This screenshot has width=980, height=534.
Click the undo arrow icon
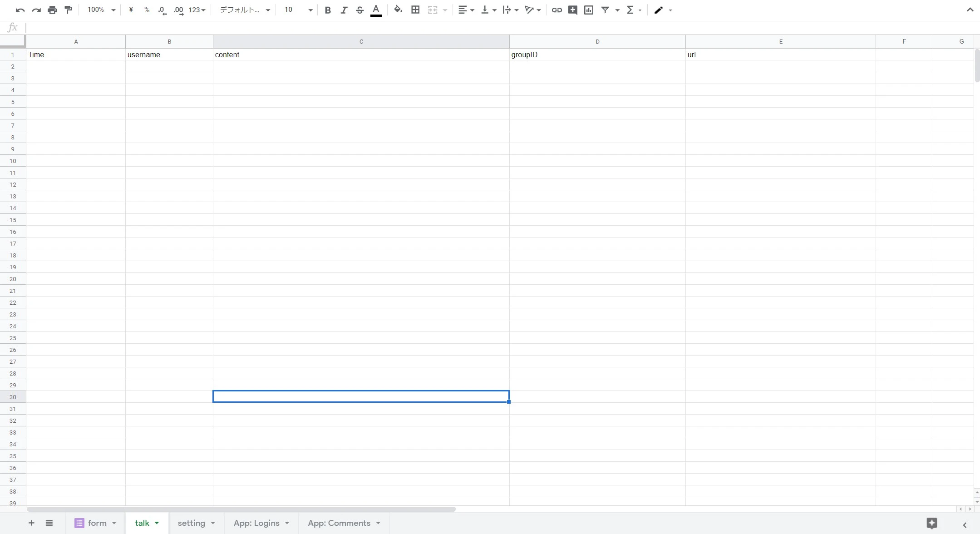click(x=20, y=10)
